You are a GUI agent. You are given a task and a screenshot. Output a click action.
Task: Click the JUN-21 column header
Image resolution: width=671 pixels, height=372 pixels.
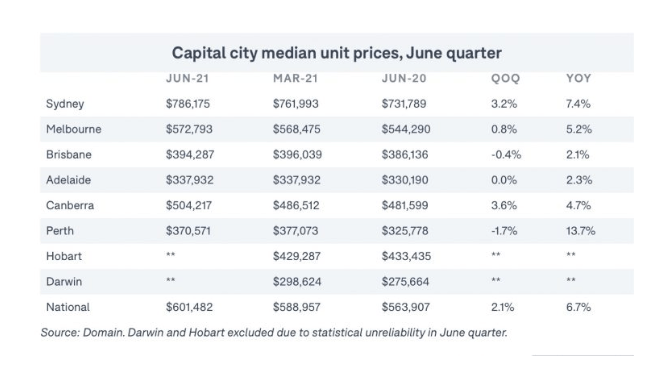pos(187,78)
